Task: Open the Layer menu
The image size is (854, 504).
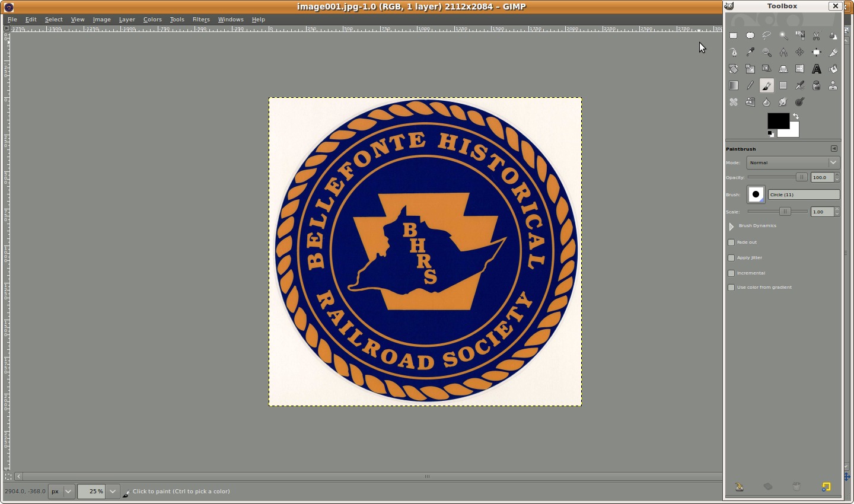Action: 127,20
